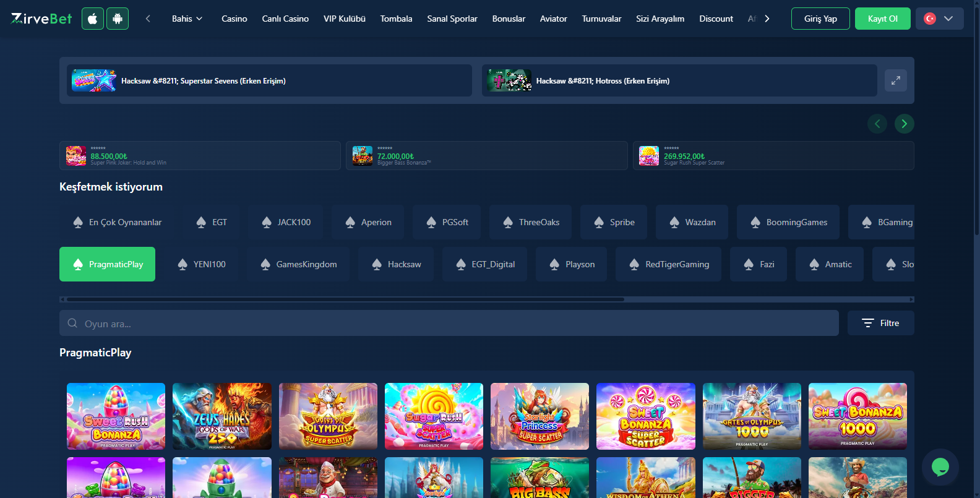This screenshot has height=498, width=980.
Task: Launch Gates of Olympus 1000
Action: (752, 416)
